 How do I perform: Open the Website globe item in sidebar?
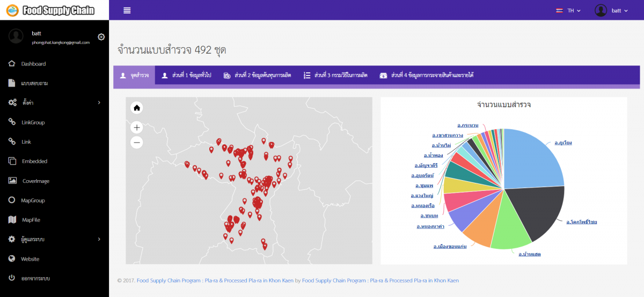pyautogui.click(x=12, y=259)
